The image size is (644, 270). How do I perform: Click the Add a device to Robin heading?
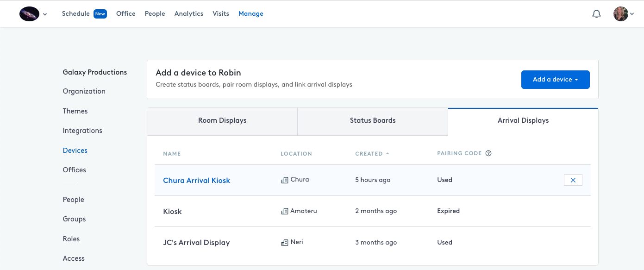(x=198, y=73)
